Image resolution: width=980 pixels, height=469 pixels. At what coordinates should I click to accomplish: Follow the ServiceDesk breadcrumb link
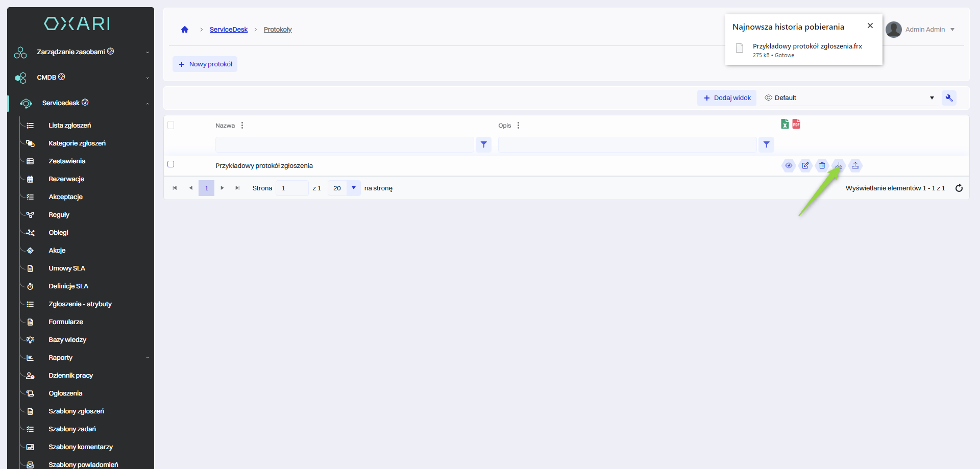(228, 30)
